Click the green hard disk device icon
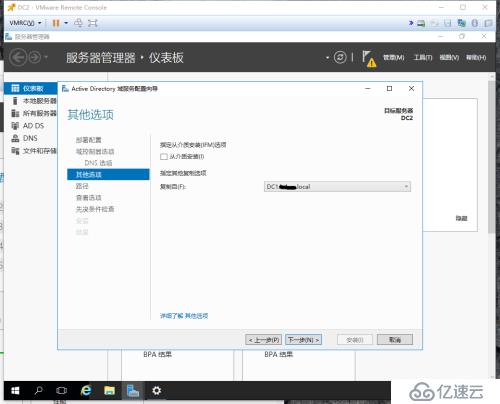 coord(421,23)
